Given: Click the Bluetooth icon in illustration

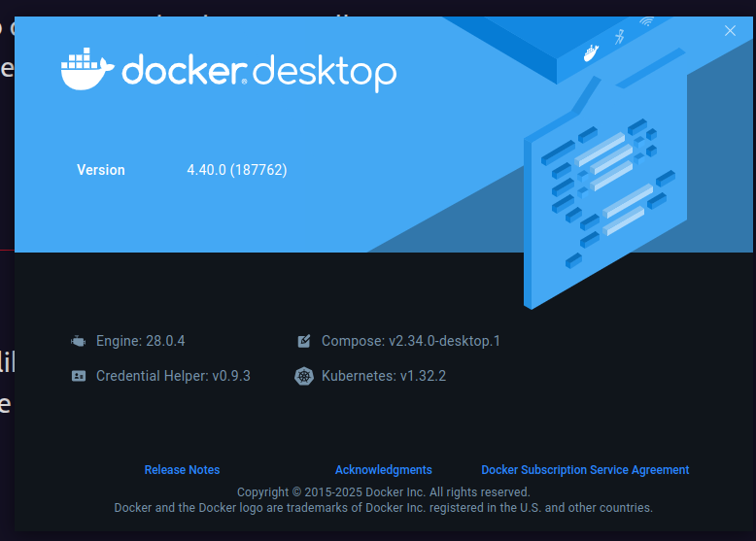Looking at the screenshot, I should click(x=619, y=37).
